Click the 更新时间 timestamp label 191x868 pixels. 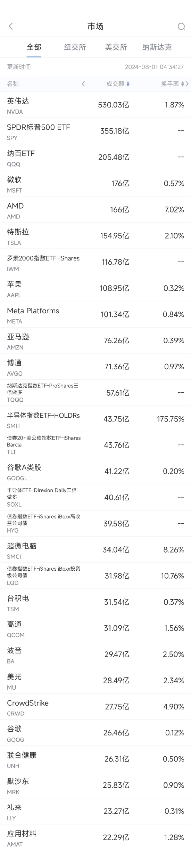19,67
